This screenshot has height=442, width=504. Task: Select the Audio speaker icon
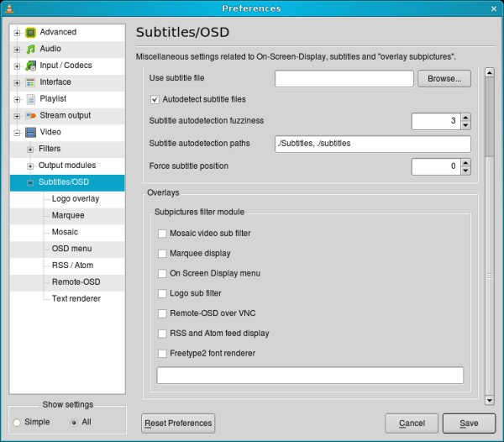(x=31, y=50)
